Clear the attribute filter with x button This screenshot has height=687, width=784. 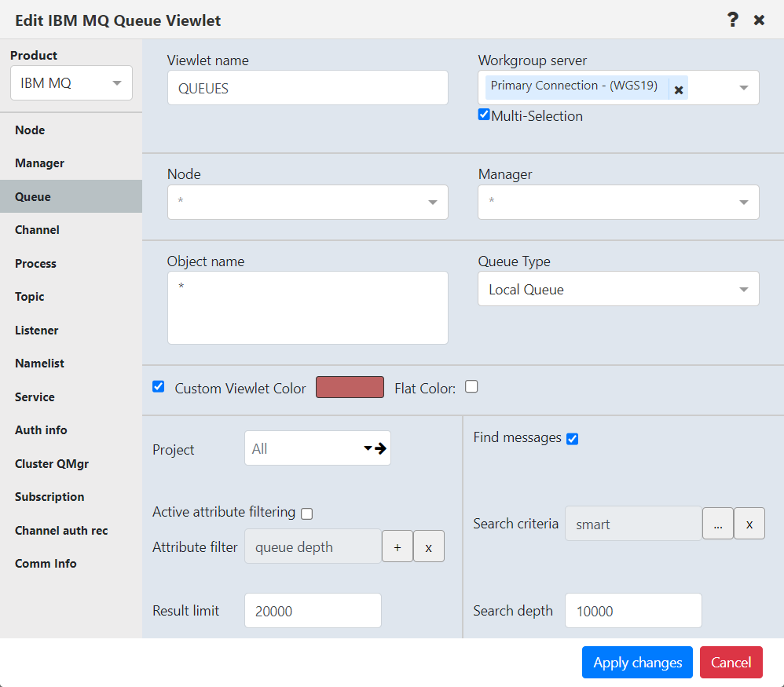428,546
